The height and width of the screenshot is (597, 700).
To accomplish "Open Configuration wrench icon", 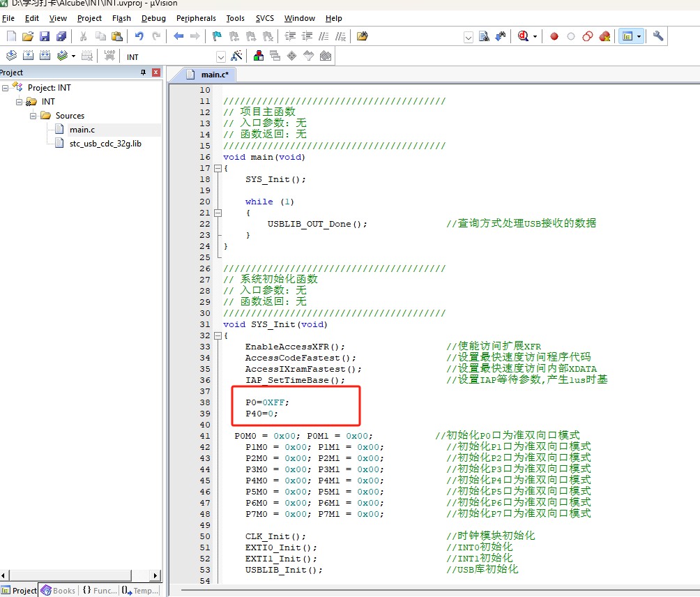I will pos(658,36).
